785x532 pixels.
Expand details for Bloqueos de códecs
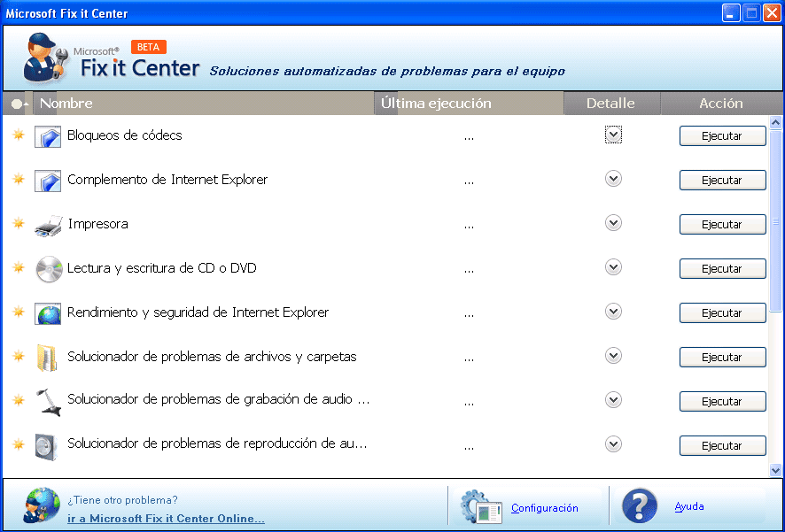(613, 135)
